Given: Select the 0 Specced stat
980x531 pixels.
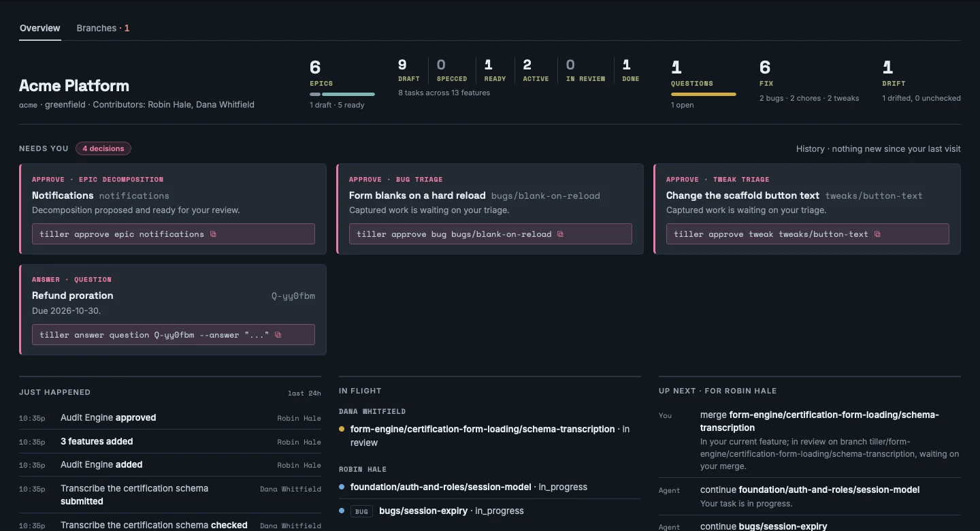Looking at the screenshot, I should point(452,70).
